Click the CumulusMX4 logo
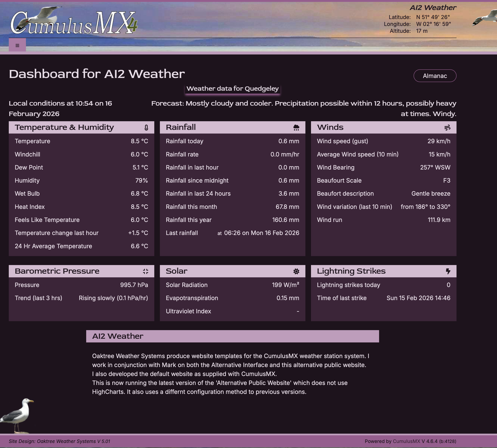 click(74, 23)
